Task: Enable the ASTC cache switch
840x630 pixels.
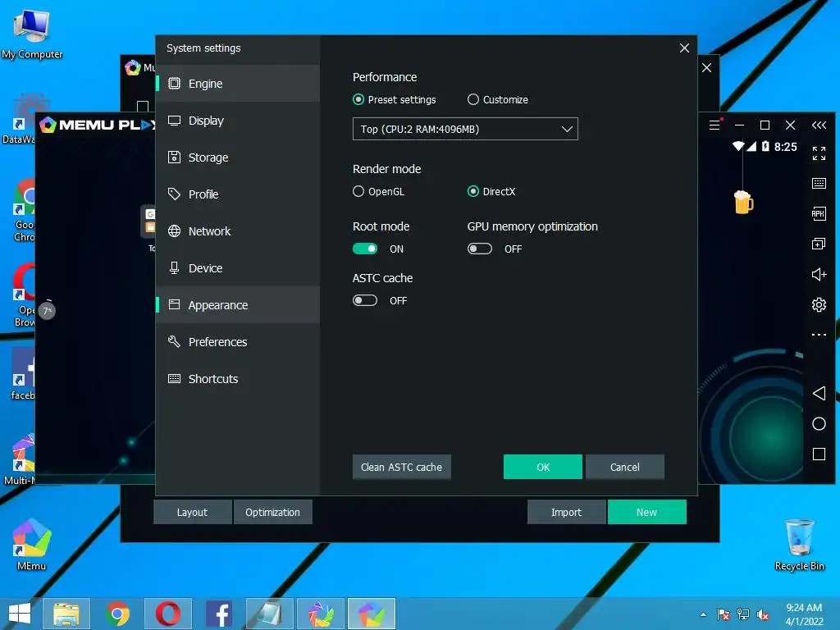Action: pyautogui.click(x=365, y=300)
